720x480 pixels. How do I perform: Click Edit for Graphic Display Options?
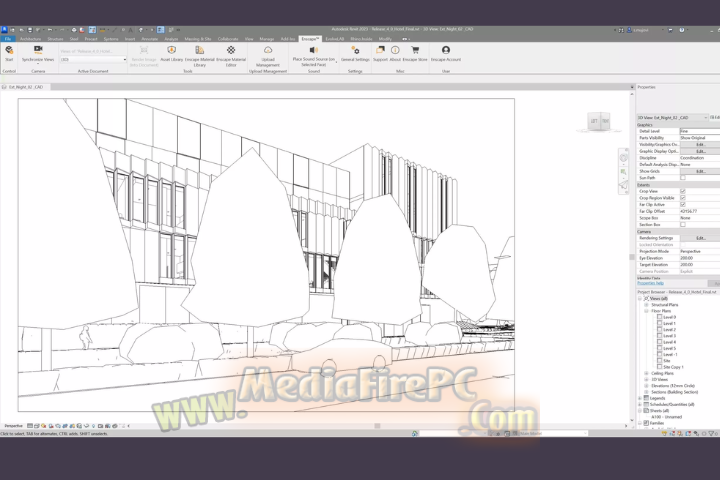pyautogui.click(x=700, y=151)
